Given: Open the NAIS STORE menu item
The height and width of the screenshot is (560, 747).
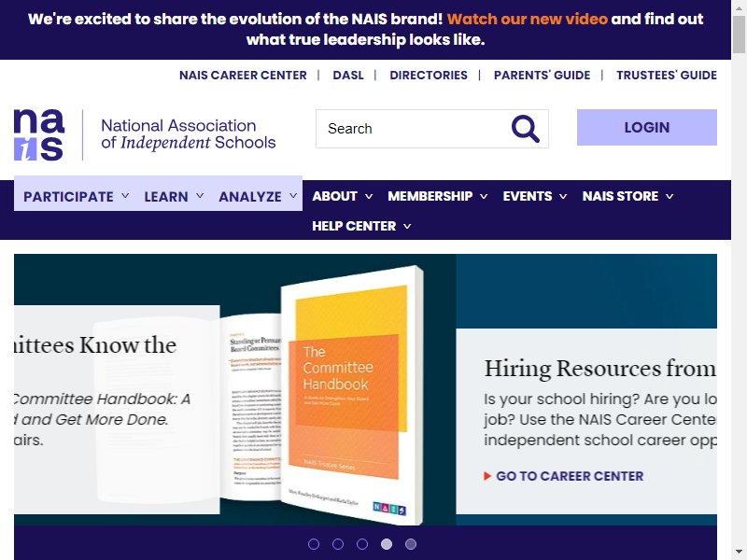Looking at the screenshot, I should [620, 196].
